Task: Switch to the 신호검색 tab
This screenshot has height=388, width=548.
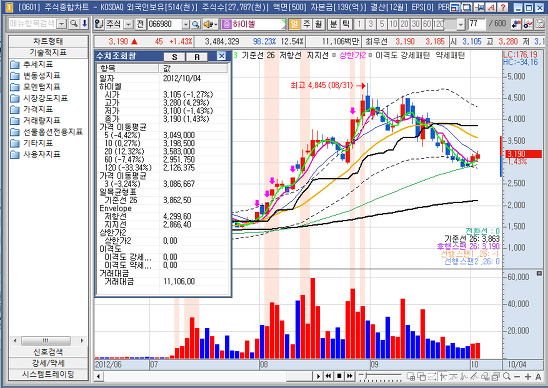Action: pyautogui.click(x=48, y=352)
